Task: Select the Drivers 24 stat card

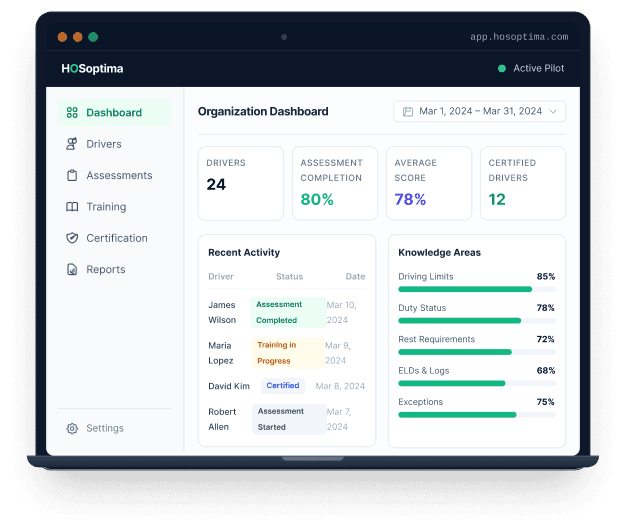Action: 241,183
